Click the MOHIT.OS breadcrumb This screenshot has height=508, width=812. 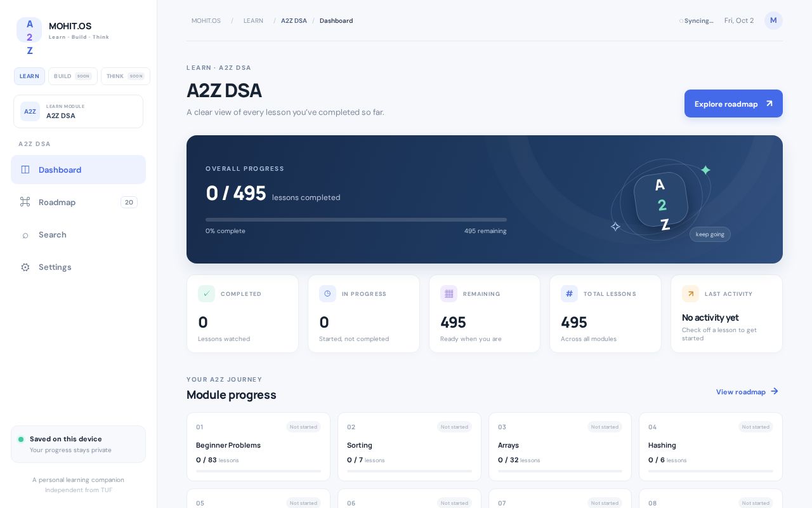[206, 21]
